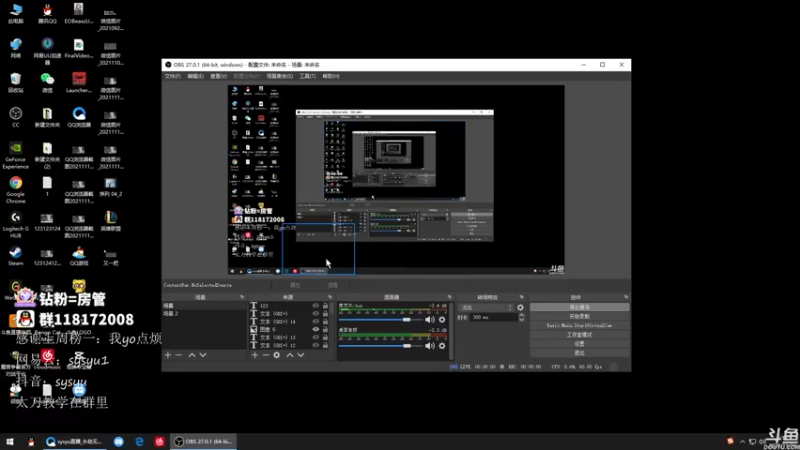Viewport: 800px width, 450px height.
Task: Click 工作室模式 studio mode button
Action: point(579,335)
